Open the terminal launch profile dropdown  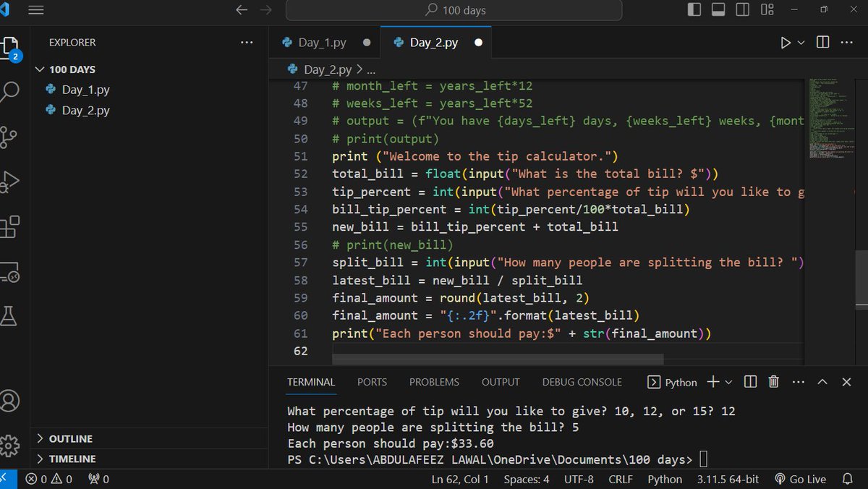coord(728,382)
